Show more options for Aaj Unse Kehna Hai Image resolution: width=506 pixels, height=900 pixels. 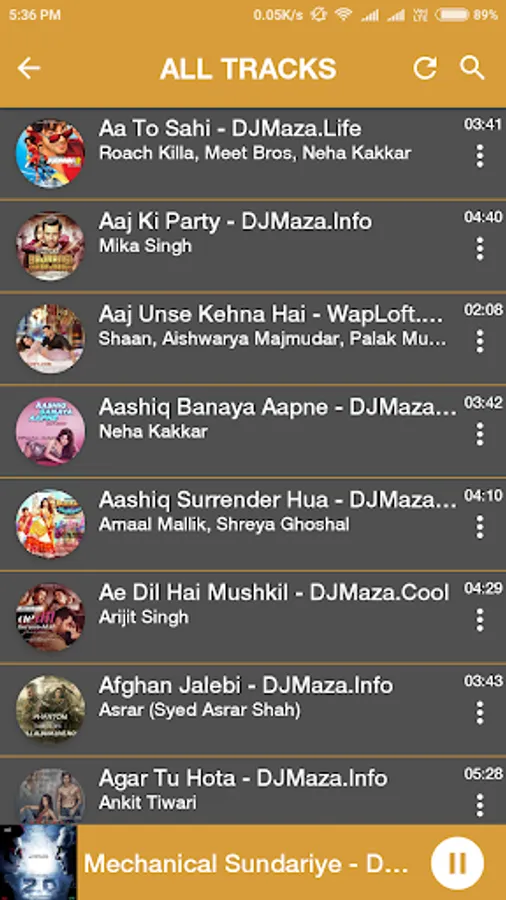tap(480, 342)
